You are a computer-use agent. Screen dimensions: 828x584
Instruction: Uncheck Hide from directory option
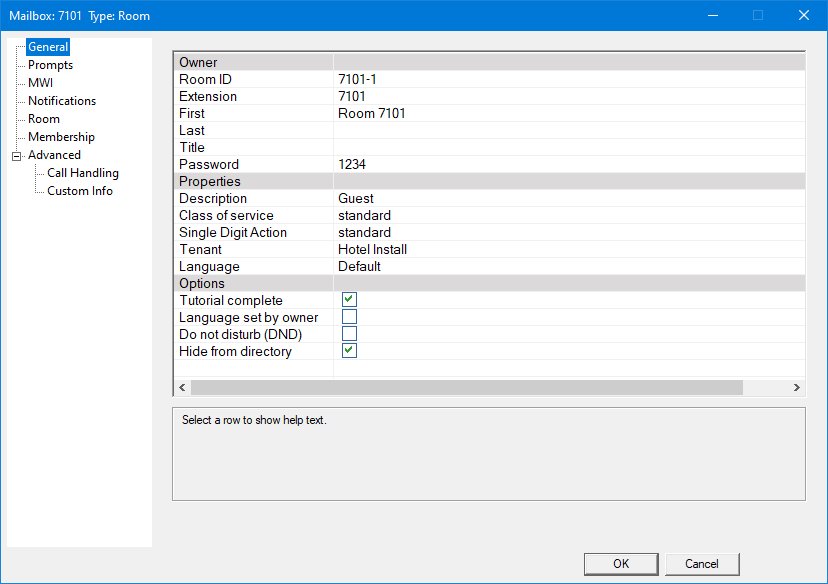click(x=349, y=351)
